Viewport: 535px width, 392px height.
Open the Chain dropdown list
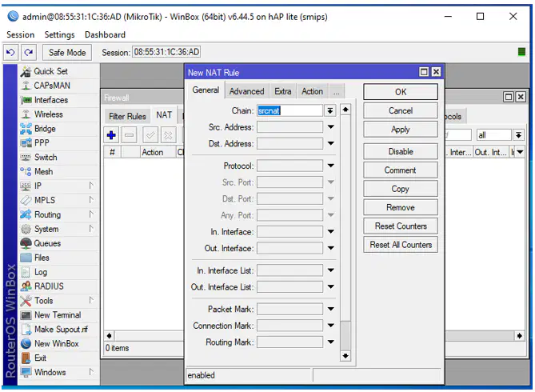[x=330, y=110]
